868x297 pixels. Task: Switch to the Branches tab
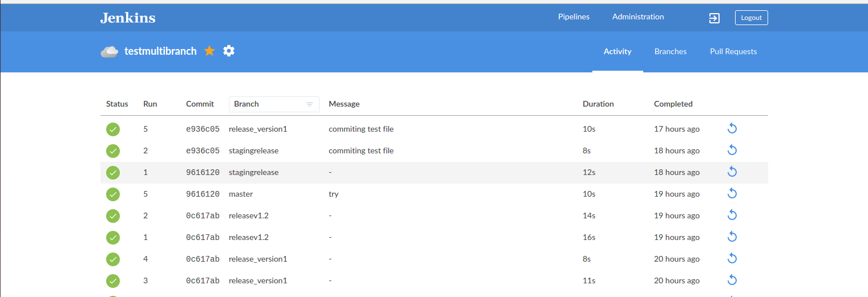click(x=670, y=51)
